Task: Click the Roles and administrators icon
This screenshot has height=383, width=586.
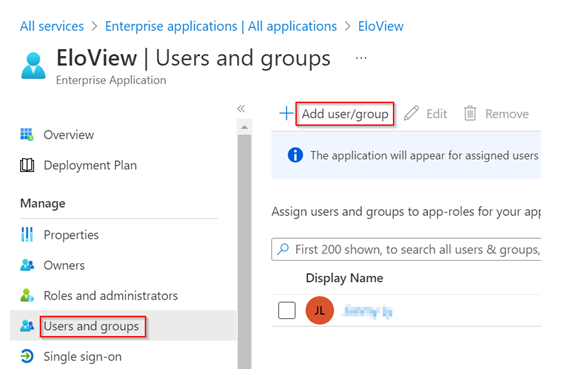Action: (x=27, y=296)
